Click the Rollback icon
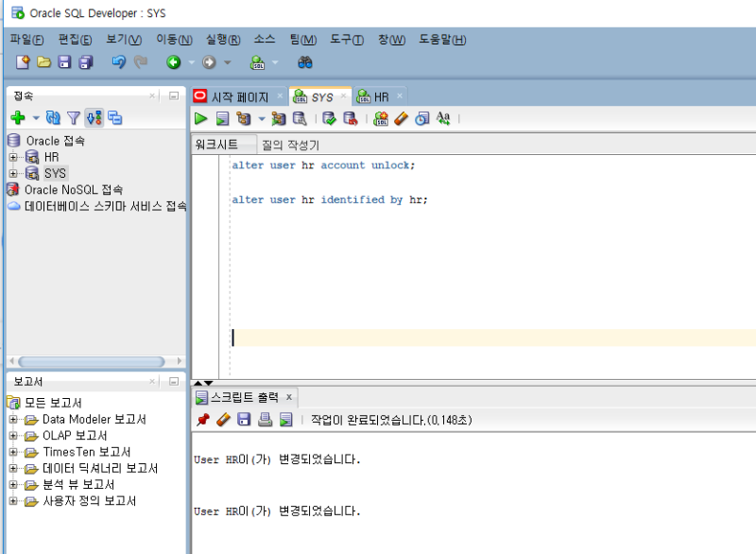Image resolution: width=756 pixels, height=554 pixels. tap(351, 118)
